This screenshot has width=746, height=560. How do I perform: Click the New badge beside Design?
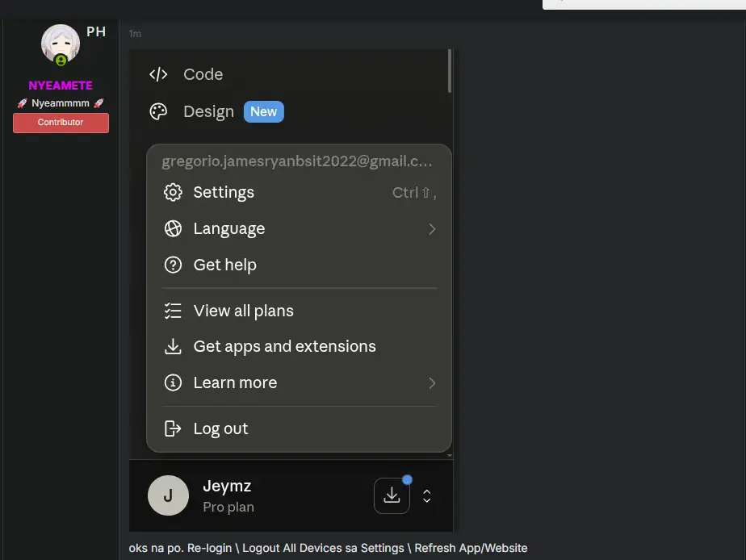tap(263, 111)
